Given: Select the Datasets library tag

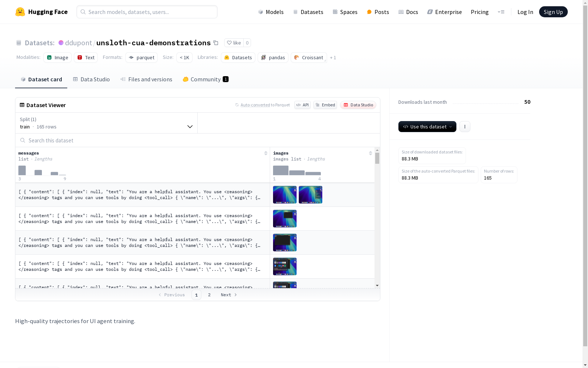Looking at the screenshot, I should point(238,57).
